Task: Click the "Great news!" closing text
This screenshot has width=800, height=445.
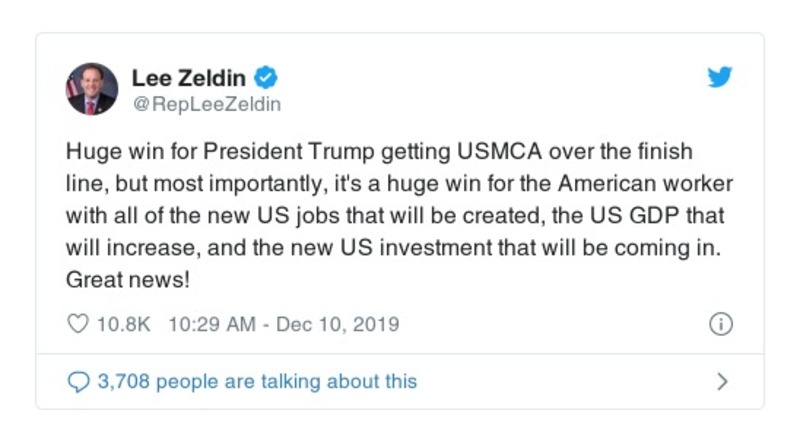Action: pos(127,280)
